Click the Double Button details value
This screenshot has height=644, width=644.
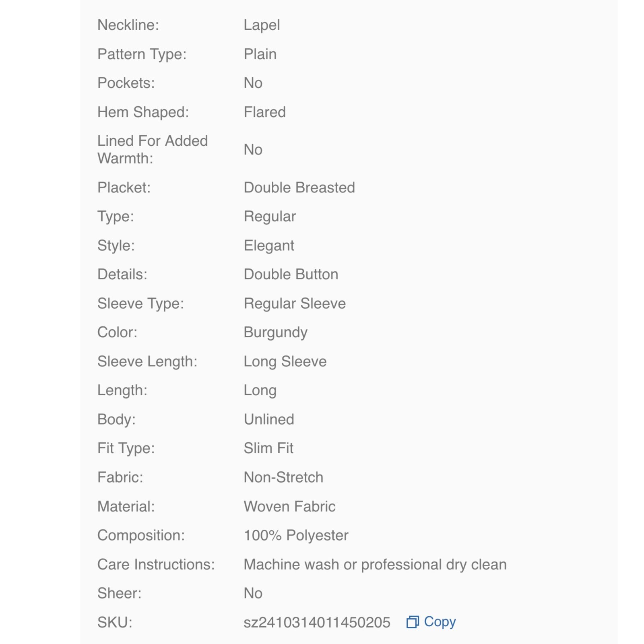(x=291, y=275)
